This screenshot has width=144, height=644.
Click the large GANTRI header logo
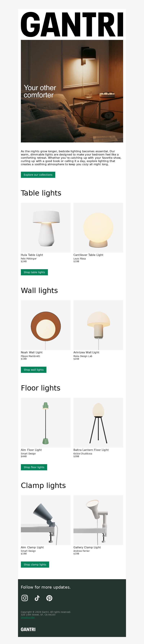click(72, 25)
